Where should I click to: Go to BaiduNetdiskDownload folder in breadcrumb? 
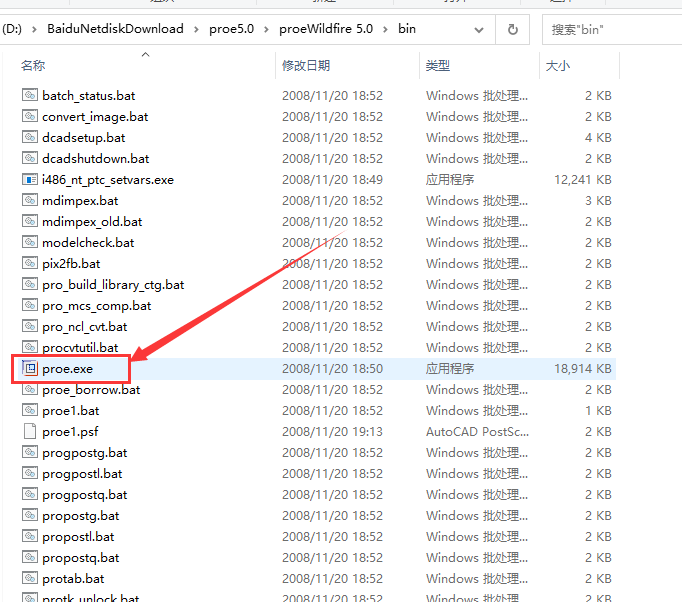pyautogui.click(x=115, y=29)
